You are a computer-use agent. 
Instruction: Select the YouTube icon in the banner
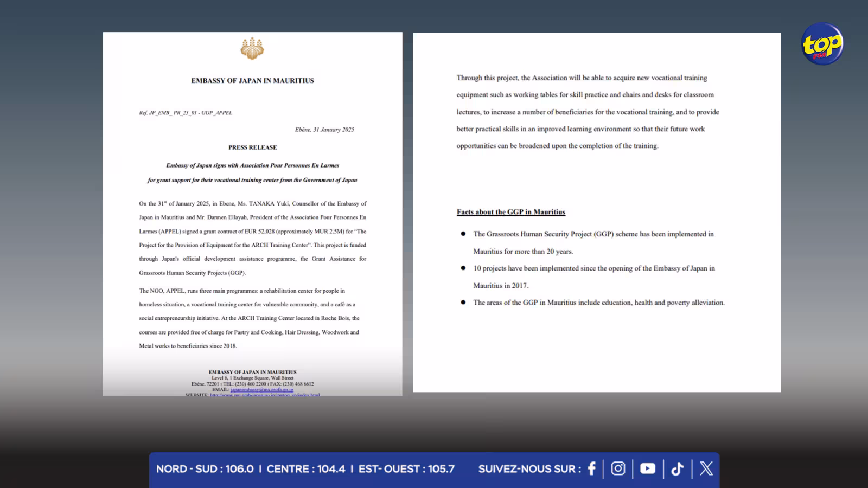648,468
